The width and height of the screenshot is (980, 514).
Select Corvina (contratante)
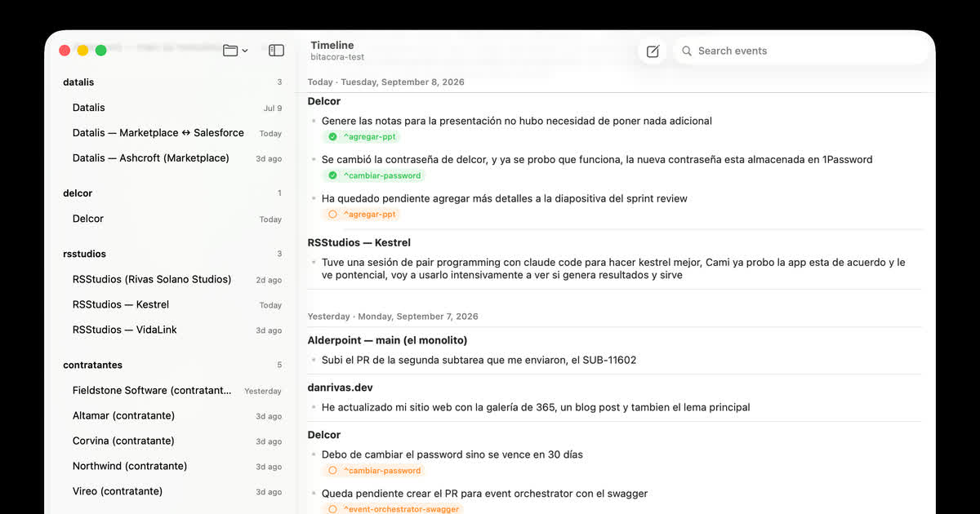click(x=176, y=441)
